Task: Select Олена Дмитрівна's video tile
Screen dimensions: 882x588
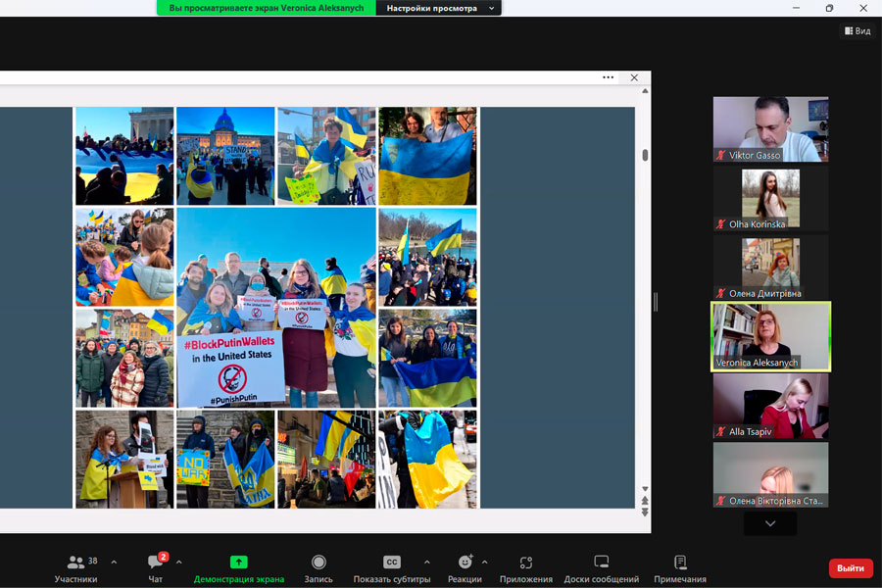Action: point(770,268)
